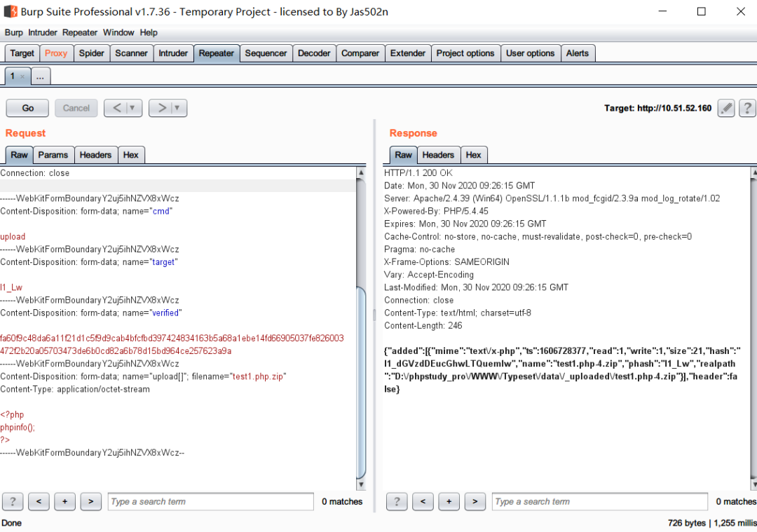Select response Hex view tab
The image size is (757, 532).
click(474, 155)
